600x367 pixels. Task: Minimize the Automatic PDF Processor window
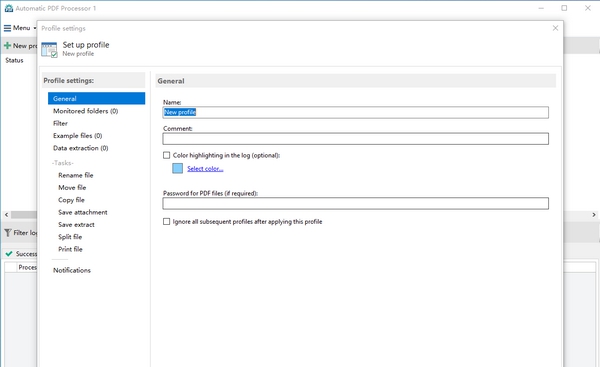pos(541,8)
